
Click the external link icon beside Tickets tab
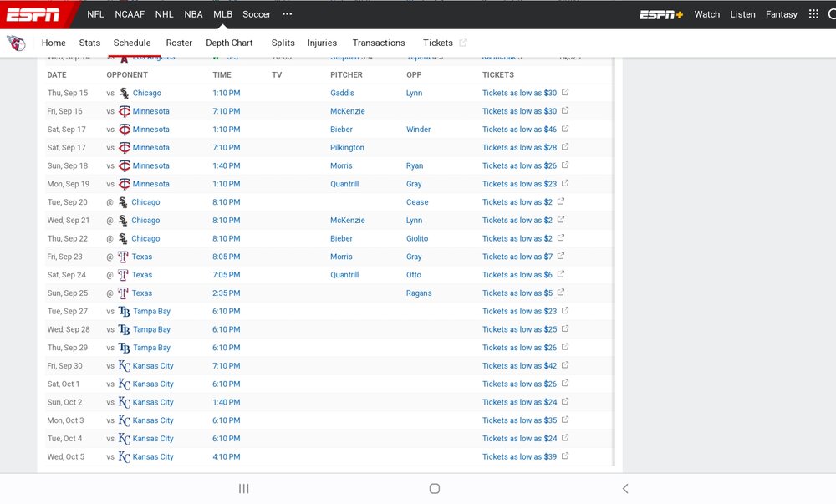pos(463,43)
